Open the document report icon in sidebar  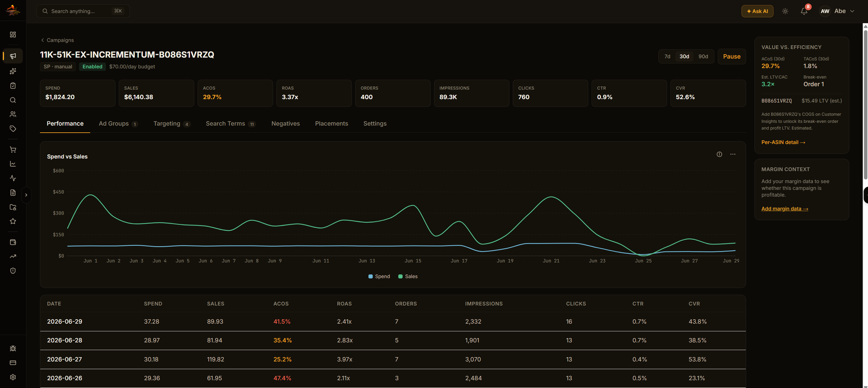(13, 192)
